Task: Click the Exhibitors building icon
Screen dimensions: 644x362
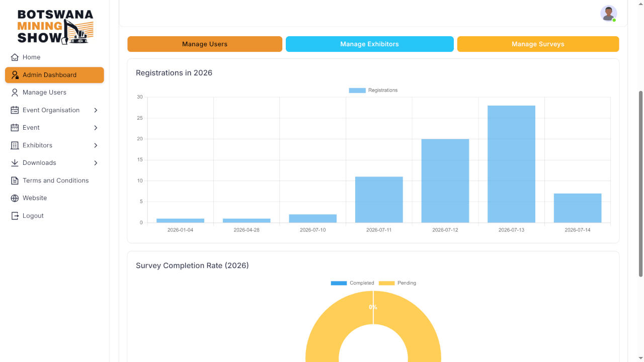Action: [15, 145]
